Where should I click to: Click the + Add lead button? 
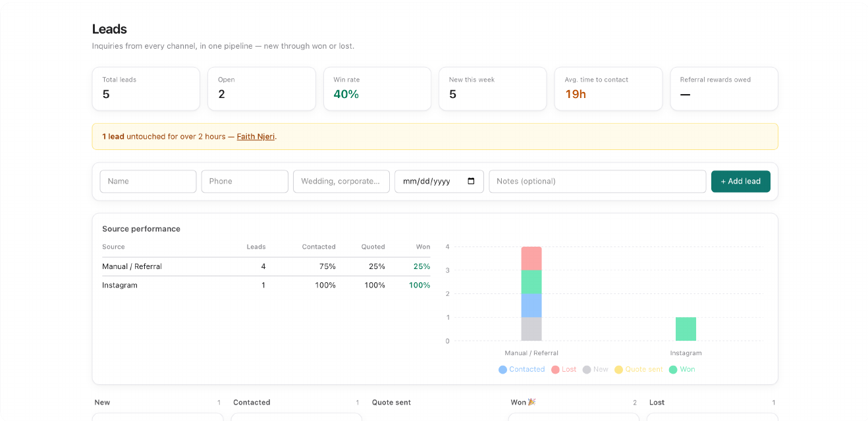[740, 182]
